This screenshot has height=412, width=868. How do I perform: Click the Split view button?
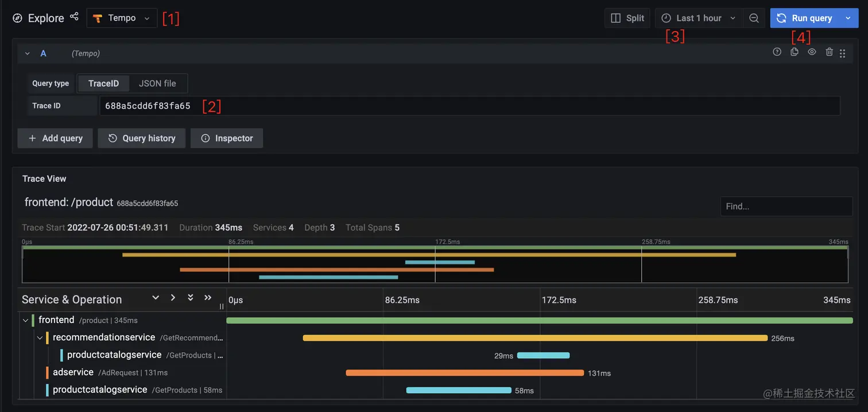tap(627, 18)
